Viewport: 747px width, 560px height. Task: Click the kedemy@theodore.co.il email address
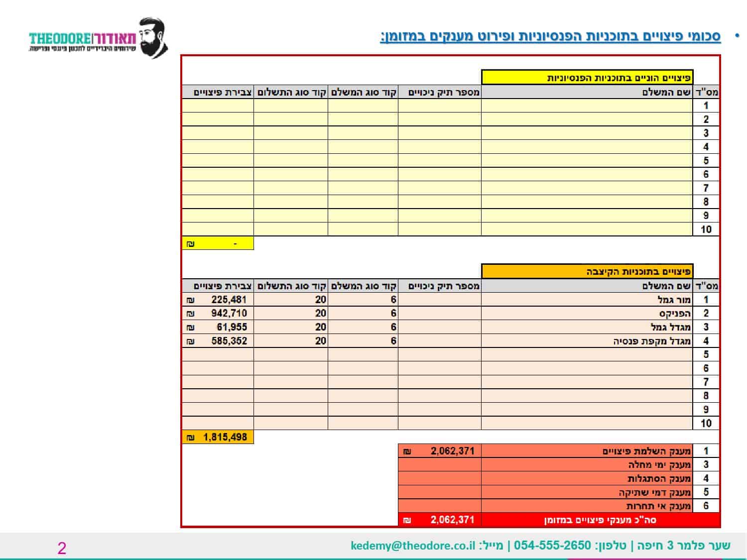tap(413, 546)
